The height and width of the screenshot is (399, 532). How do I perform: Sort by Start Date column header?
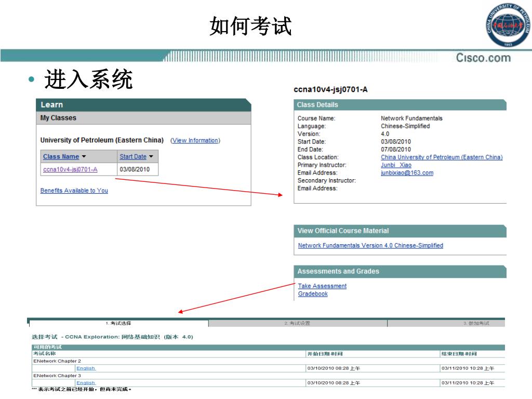click(x=133, y=156)
